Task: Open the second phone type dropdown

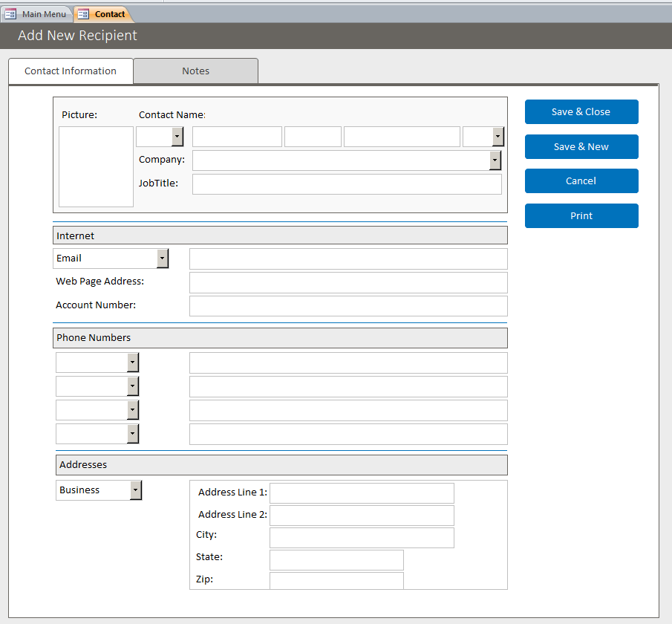Action: [133, 386]
